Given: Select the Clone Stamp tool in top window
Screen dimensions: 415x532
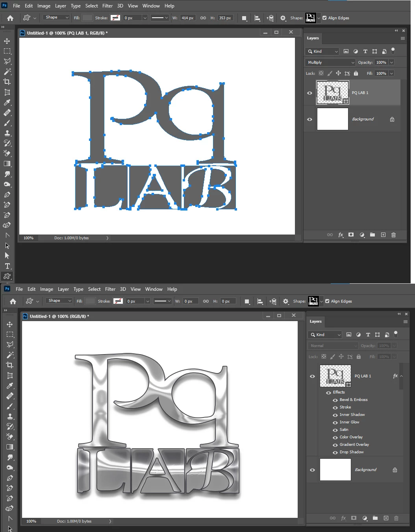Looking at the screenshot, I should click(7, 133).
